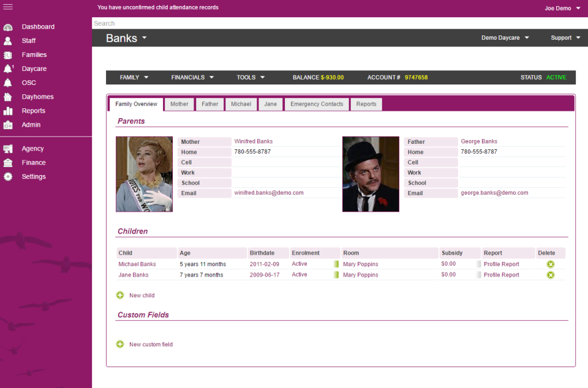Open Finance in the sidebar
The width and height of the screenshot is (588, 388).
click(x=33, y=163)
